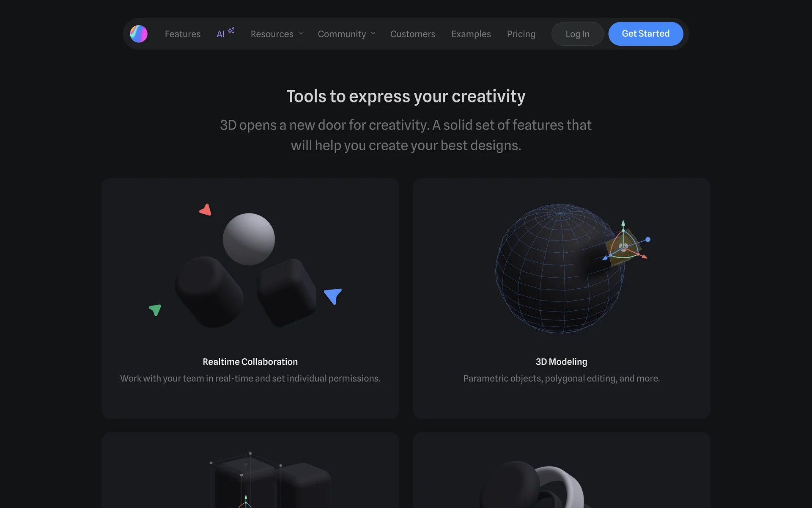Screen dimensions: 812x508
Task: Open the 3D Modeling card title
Action: (x=561, y=362)
